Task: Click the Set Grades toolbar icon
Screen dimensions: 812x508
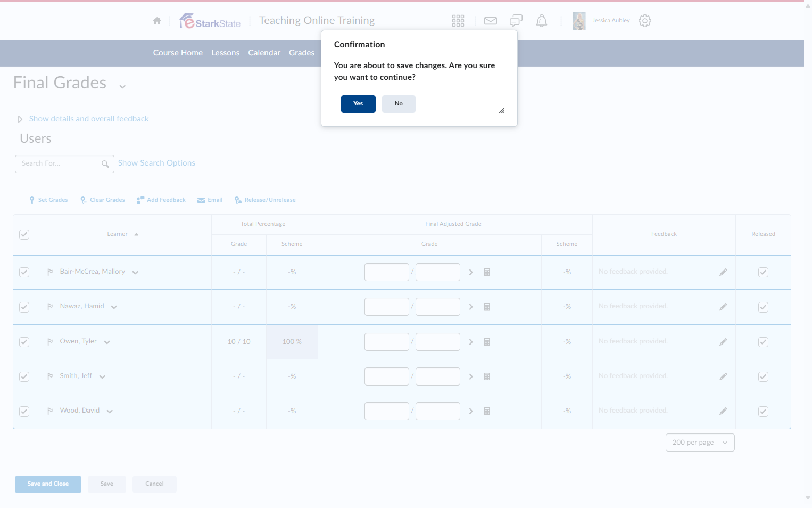Action: click(32, 200)
